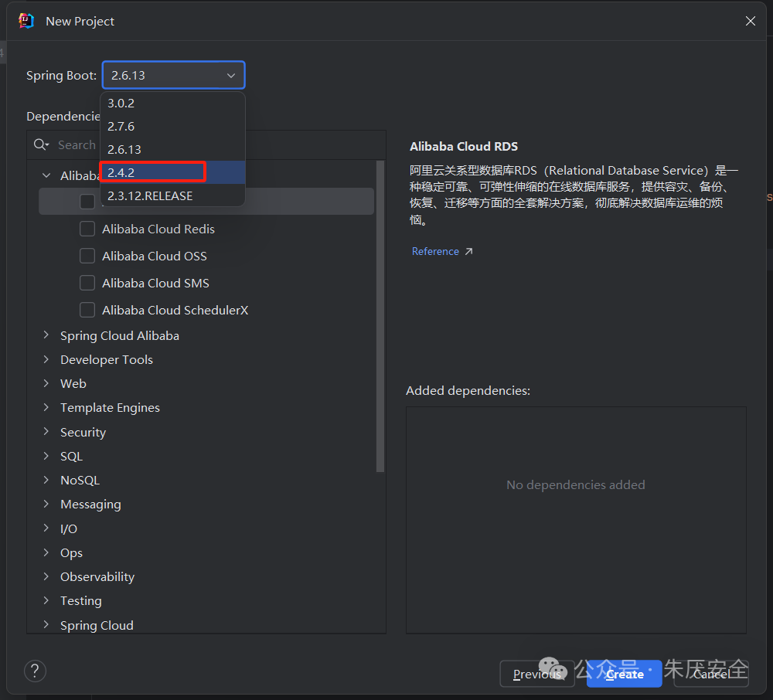773x700 pixels.
Task: Check the Alibaba Cloud Redis checkbox
Action: point(87,229)
